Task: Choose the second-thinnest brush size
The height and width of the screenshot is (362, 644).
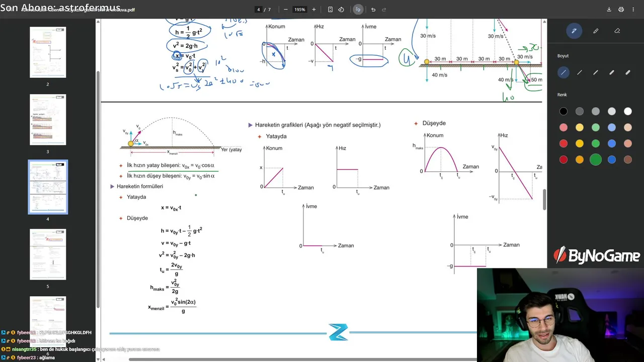Action: (x=580, y=72)
